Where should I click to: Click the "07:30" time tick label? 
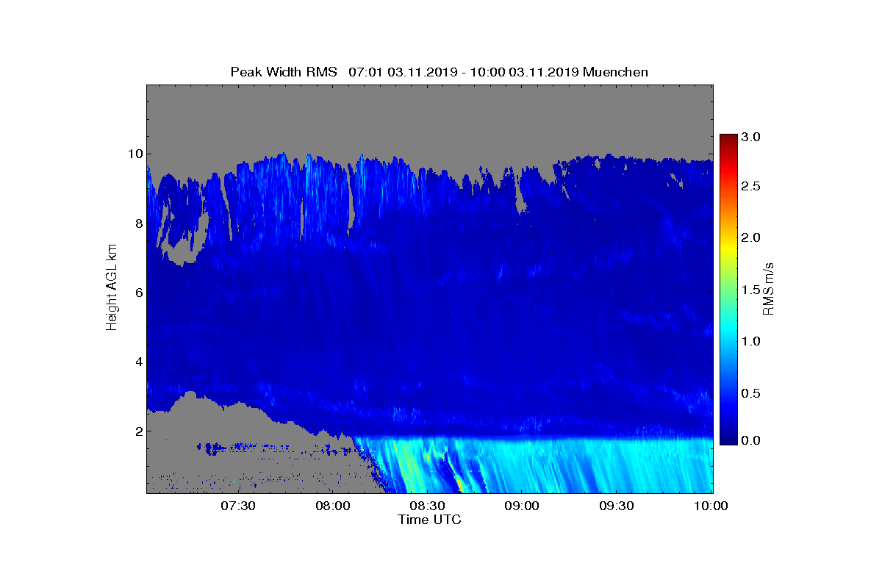point(237,506)
